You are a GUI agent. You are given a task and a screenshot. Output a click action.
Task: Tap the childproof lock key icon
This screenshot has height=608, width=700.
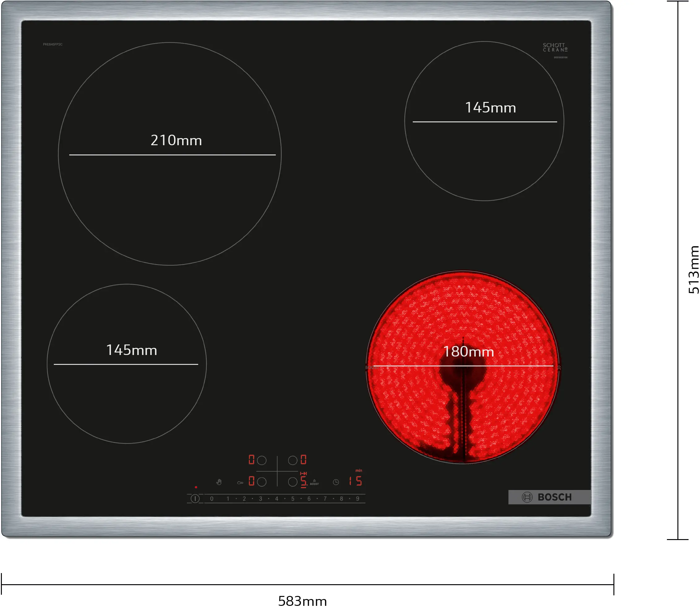[x=240, y=483]
